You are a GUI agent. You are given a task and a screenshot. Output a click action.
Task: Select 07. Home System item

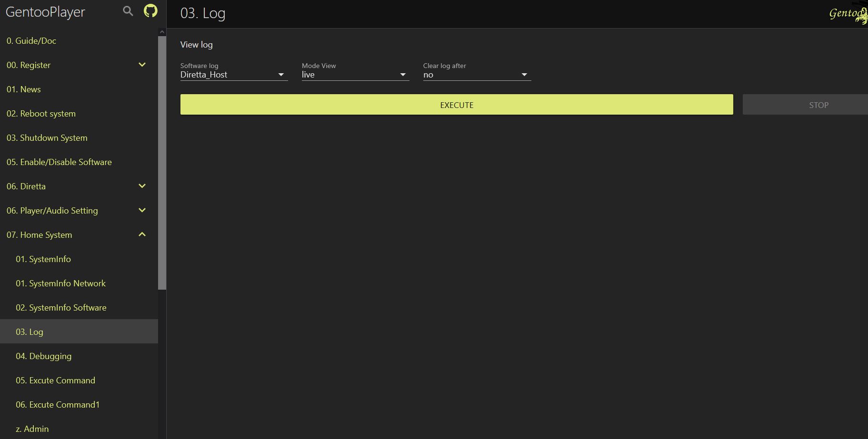pos(79,235)
